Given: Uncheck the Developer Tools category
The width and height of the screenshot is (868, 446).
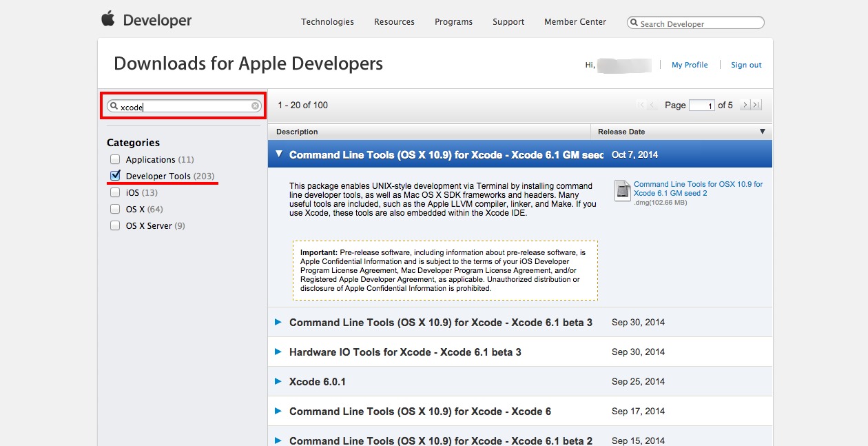Looking at the screenshot, I should 115,176.
